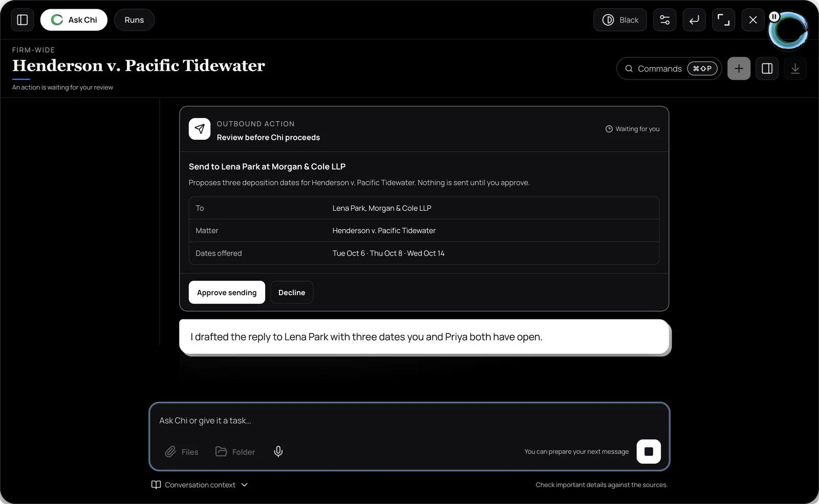The image size is (819, 504).
Task: Click the drafted reply message bubble
Action: [424, 337]
